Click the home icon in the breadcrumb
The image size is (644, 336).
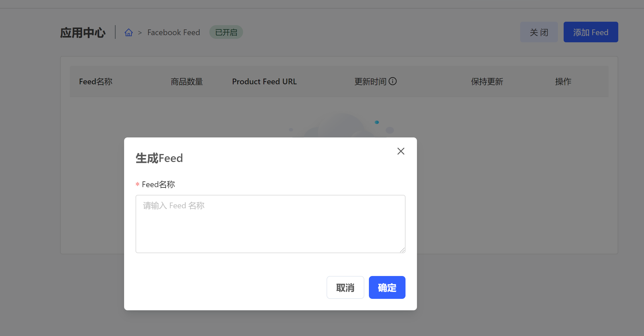(129, 33)
